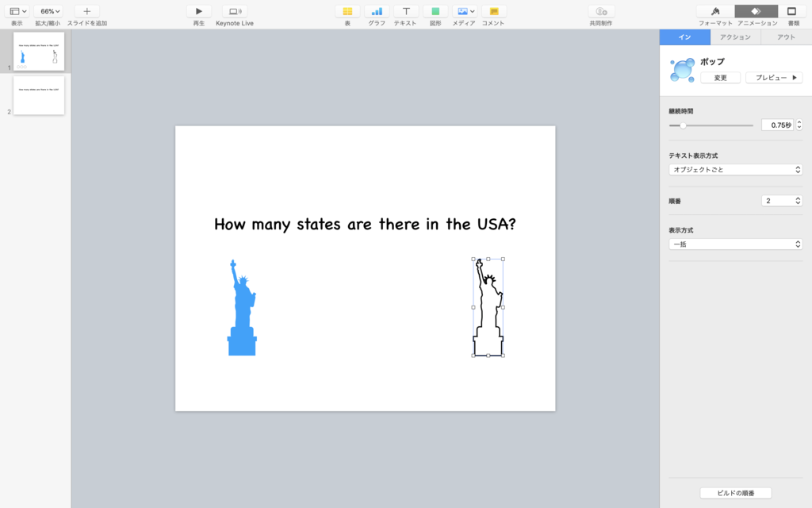812x508 pixels.
Task: Click the プレビュー preview button
Action: (774, 78)
